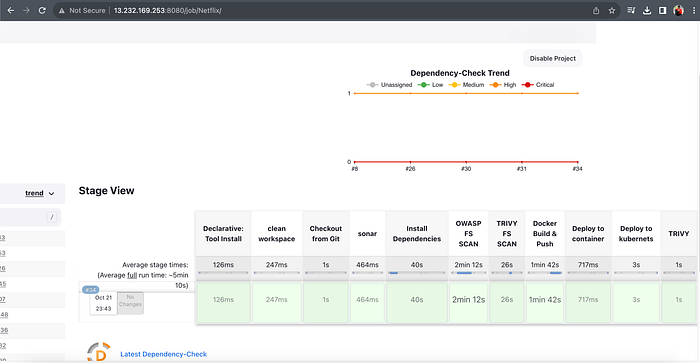700x363 pixels.
Task: Open the browser reading list icon
Action: (x=631, y=10)
